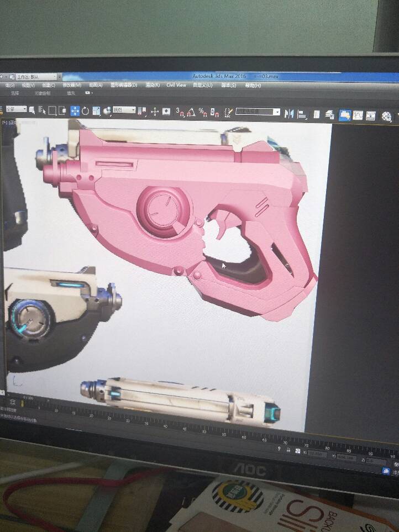Toggle the Layer Explorer icon
The height and width of the screenshot is (532, 399).
[x=330, y=115]
